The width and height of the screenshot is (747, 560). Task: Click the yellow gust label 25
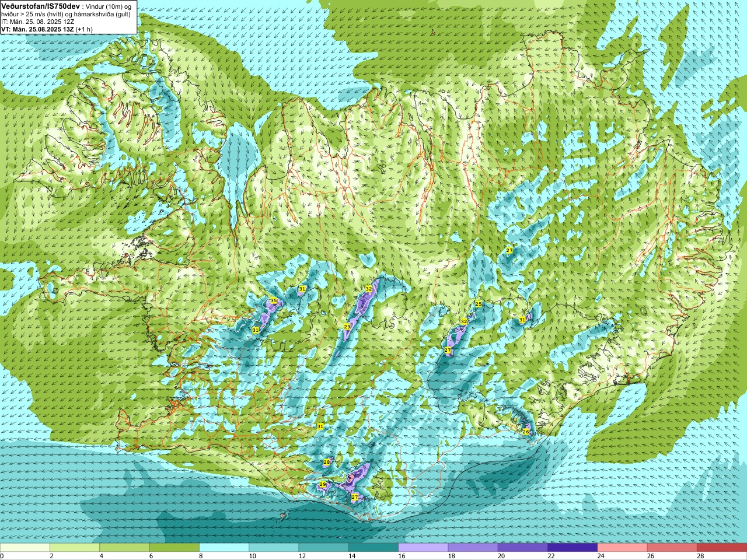pos(479,304)
